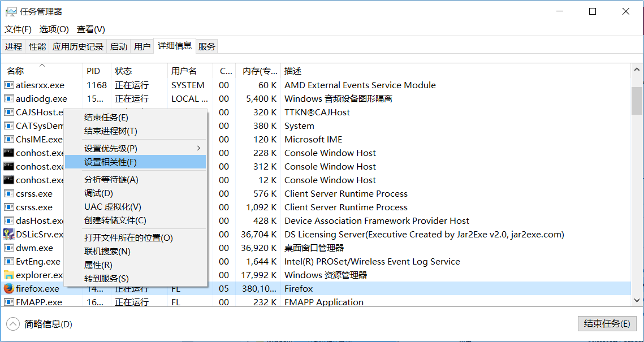This screenshot has height=342, width=644.
Task: Click the atiesrxx.exe process icon
Action: pos(8,85)
